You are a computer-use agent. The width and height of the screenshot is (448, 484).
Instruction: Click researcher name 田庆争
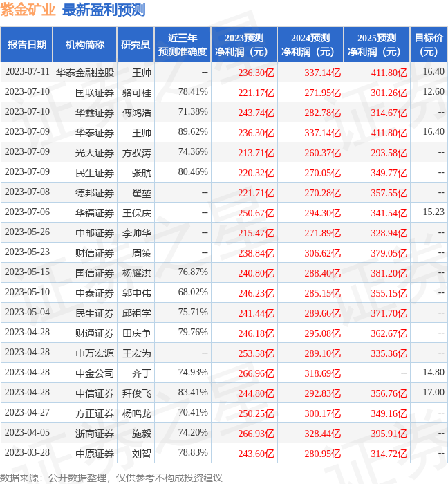pos(137,333)
